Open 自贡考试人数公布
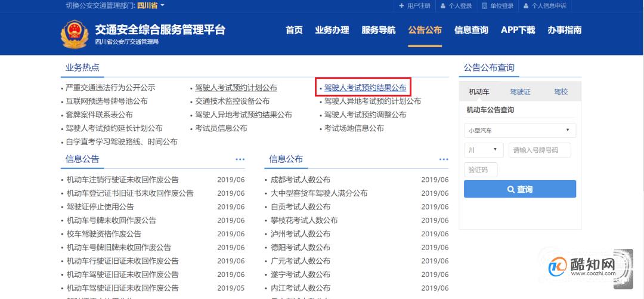Viewport: 644px width, 299px height. (300, 207)
